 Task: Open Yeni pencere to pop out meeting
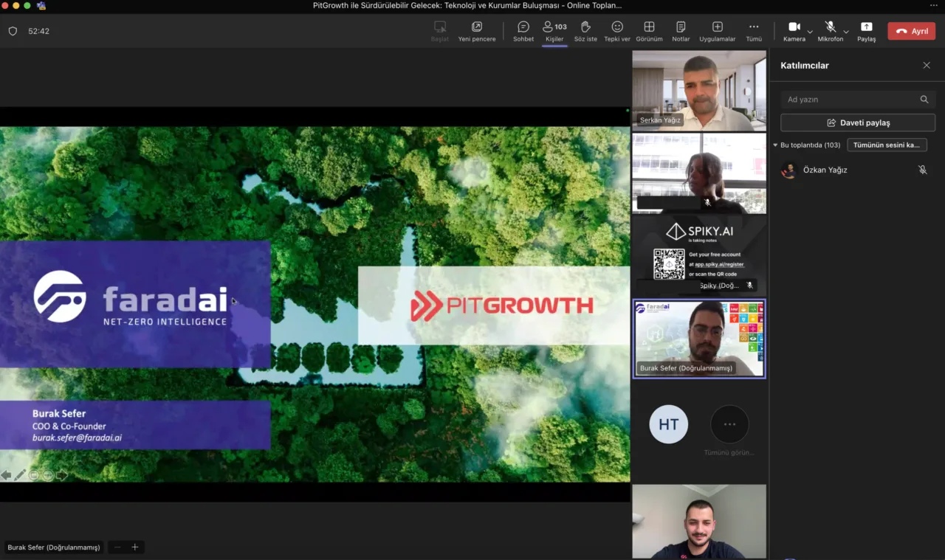(x=477, y=31)
